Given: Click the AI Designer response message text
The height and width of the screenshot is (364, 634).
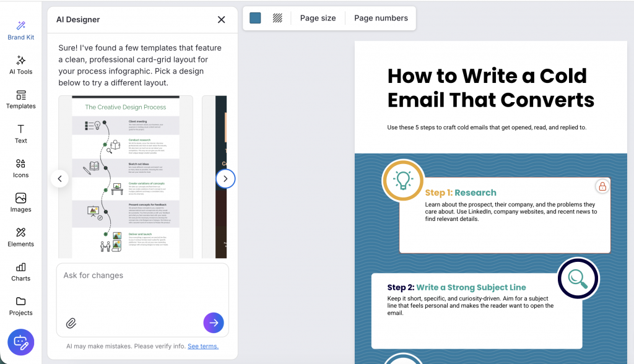Looking at the screenshot, I should pos(140,65).
